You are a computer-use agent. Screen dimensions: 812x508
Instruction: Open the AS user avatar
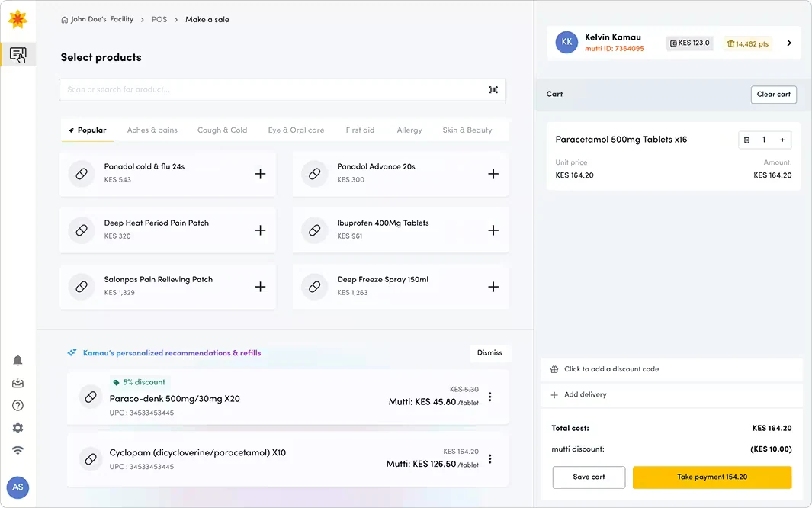tap(18, 487)
